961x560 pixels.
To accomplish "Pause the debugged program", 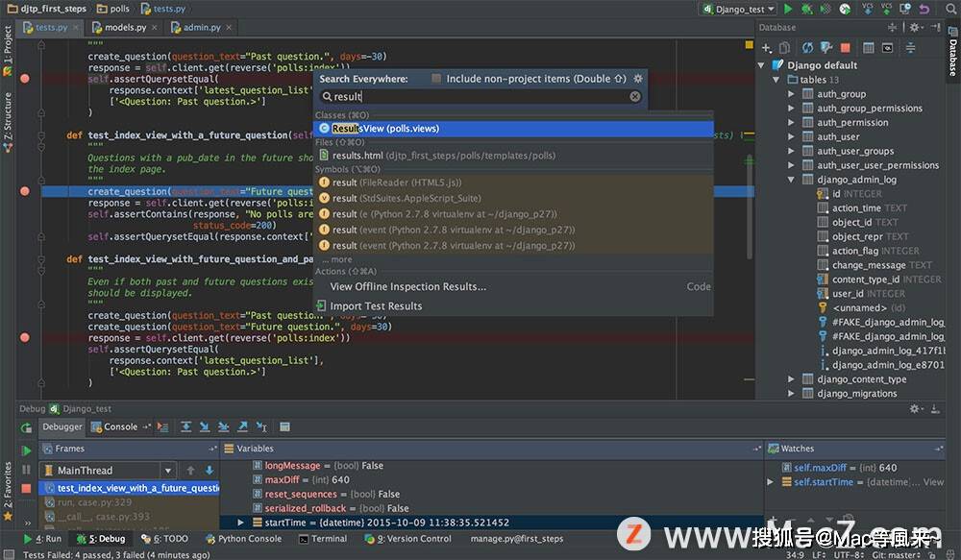I will tap(26, 470).
